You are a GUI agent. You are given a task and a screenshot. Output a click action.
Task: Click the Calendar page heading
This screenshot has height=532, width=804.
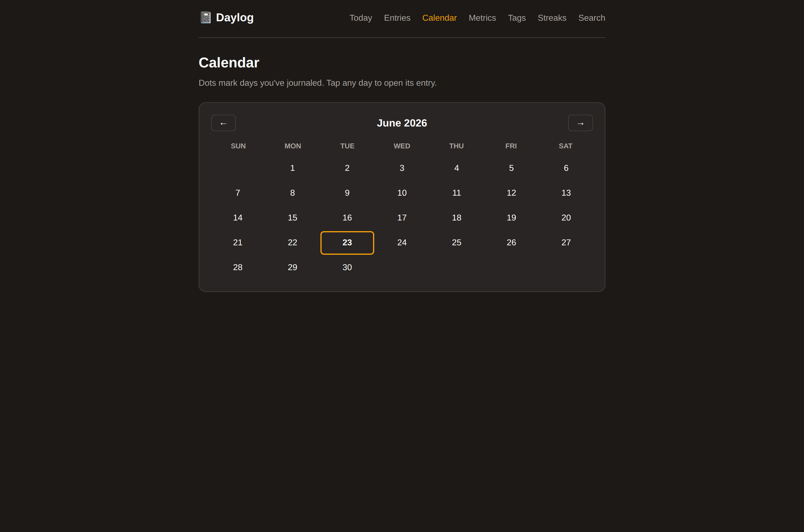pos(229,63)
